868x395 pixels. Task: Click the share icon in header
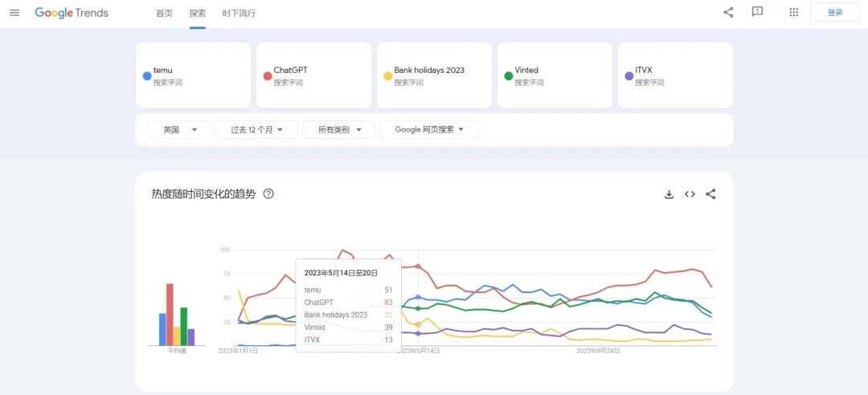pos(728,12)
